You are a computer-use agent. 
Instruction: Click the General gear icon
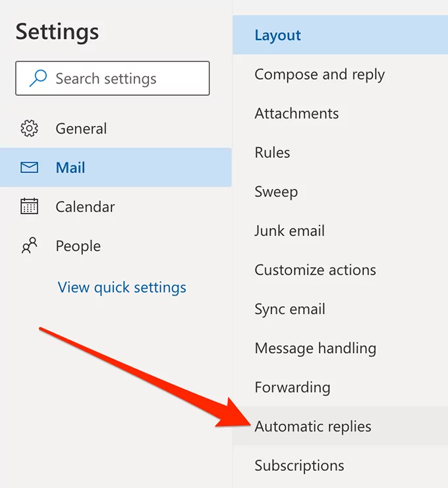[x=29, y=128]
